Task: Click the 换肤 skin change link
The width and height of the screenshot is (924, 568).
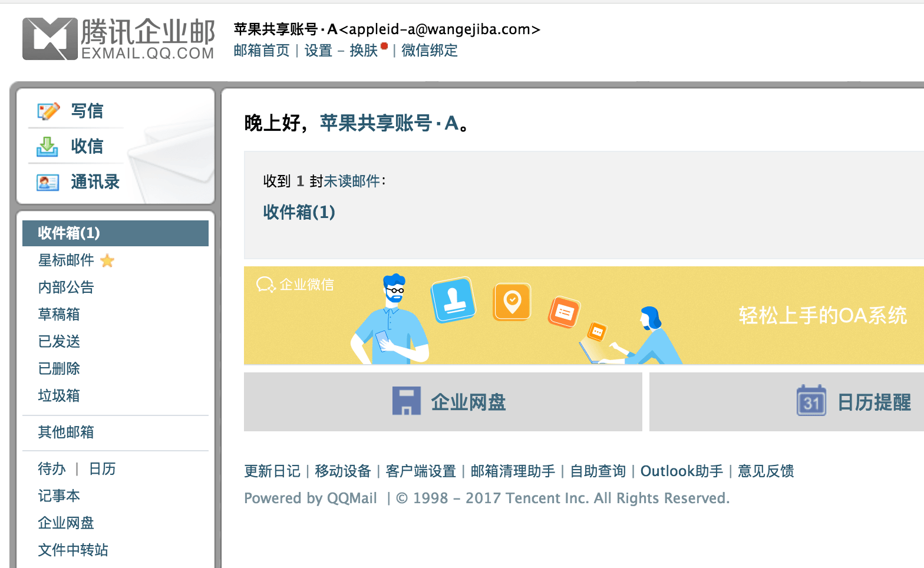Action: (x=364, y=51)
